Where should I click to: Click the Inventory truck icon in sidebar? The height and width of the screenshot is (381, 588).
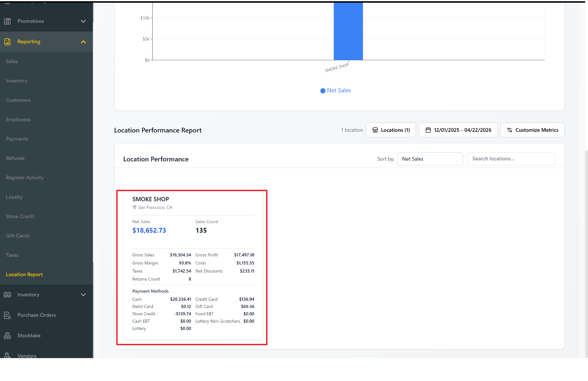click(7, 295)
